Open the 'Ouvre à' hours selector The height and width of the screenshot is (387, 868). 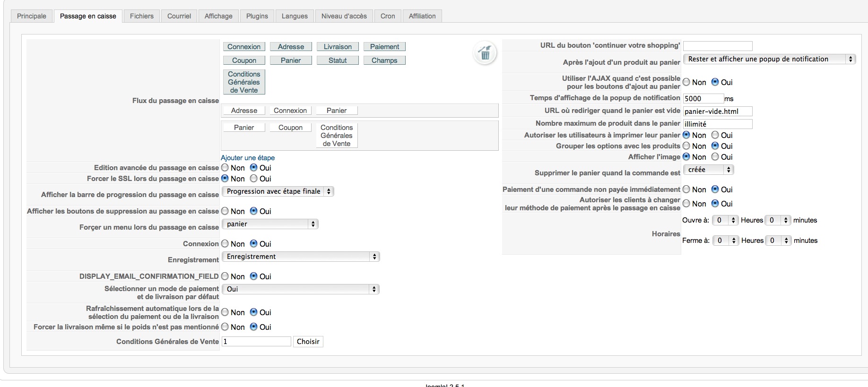point(725,220)
